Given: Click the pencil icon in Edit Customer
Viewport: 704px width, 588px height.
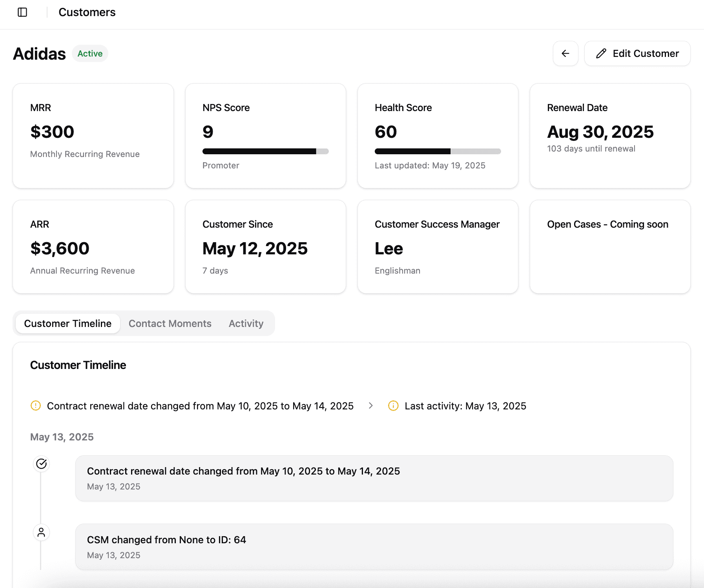Looking at the screenshot, I should tap(601, 53).
